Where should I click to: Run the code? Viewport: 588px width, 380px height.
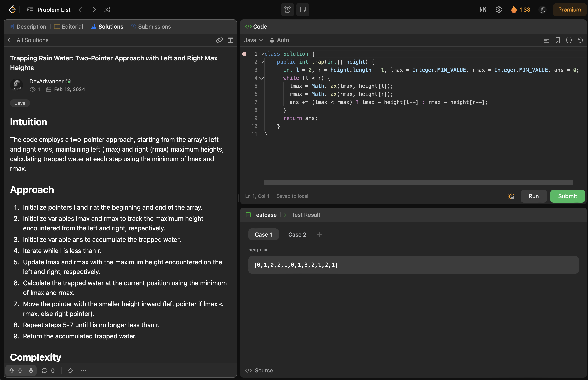[533, 196]
